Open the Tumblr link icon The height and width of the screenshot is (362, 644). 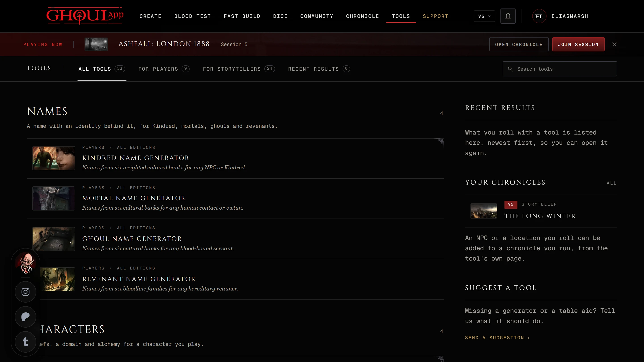25,342
